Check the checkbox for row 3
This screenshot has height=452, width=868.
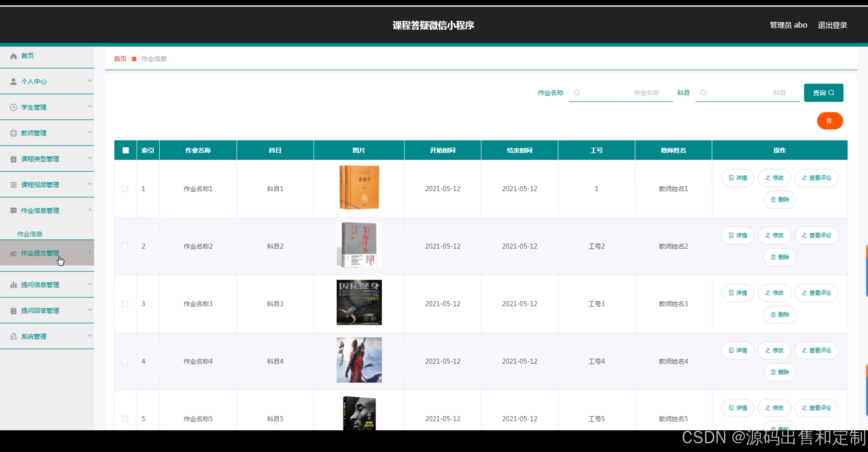[x=125, y=304]
